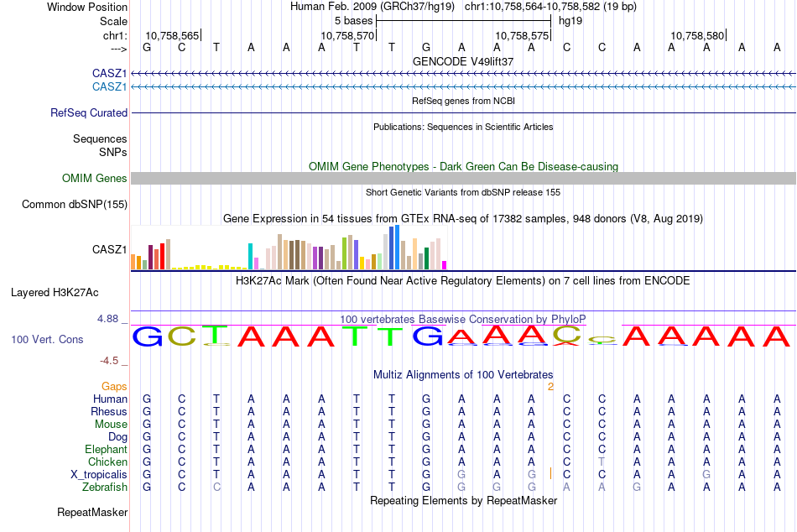Click the Mouse alignment row label
The image size is (797, 532).
click(111, 425)
